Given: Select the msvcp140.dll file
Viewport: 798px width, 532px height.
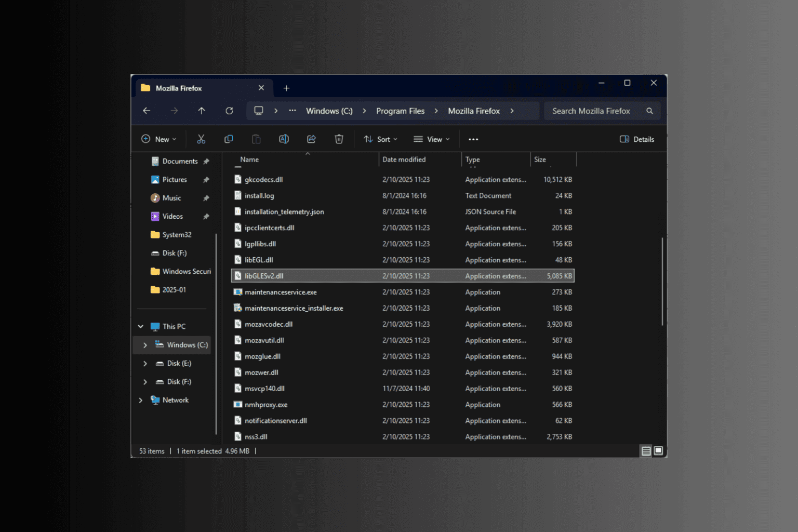Looking at the screenshot, I should tap(403, 389).
